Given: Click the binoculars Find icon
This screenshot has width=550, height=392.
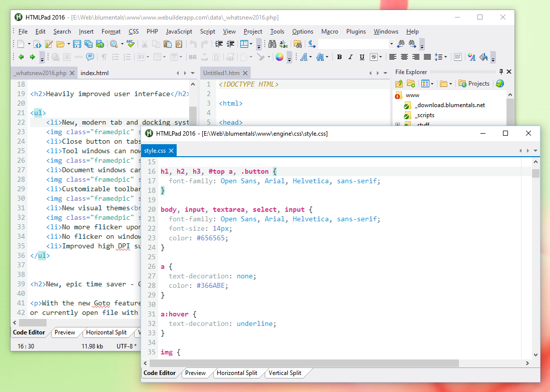Looking at the screenshot, I should click(x=272, y=44).
